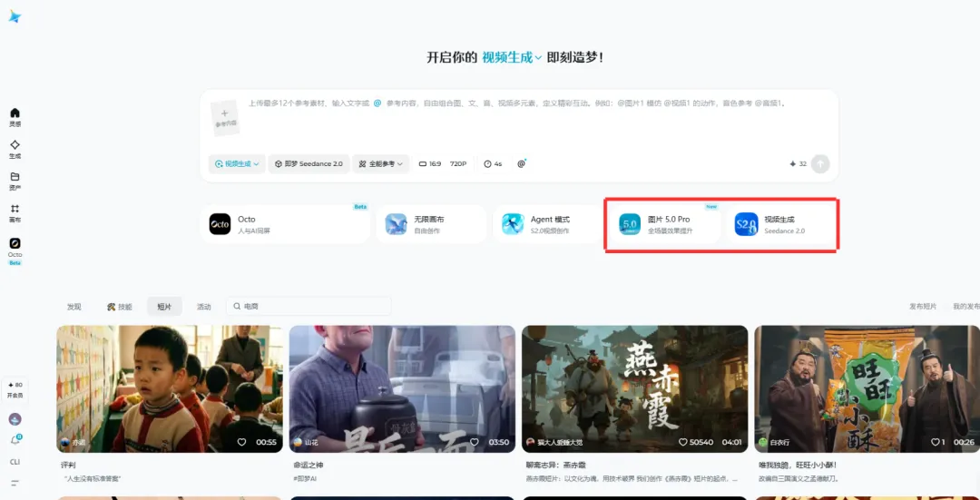Choose the 即梦 Seedance 2.0 model selector
The width and height of the screenshot is (980, 500).
[x=309, y=163]
